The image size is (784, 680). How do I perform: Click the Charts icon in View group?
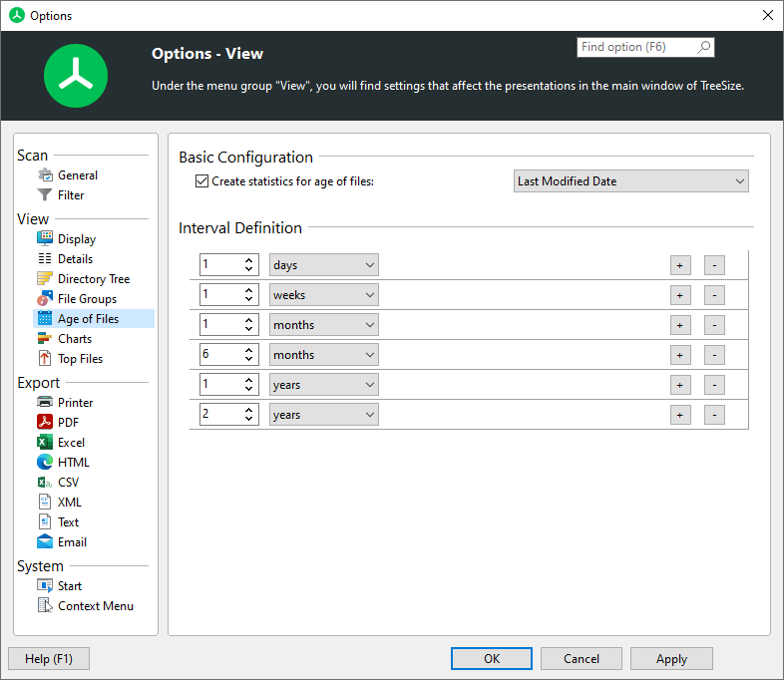pyautogui.click(x=45, y=339)
